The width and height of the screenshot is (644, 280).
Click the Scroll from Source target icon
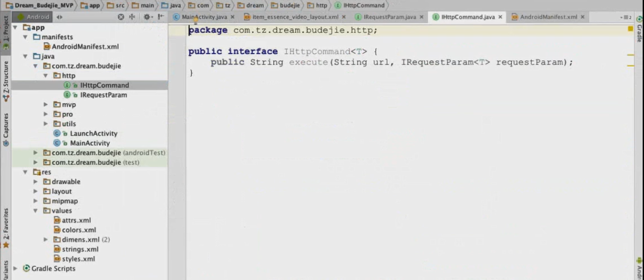point(121,17)
